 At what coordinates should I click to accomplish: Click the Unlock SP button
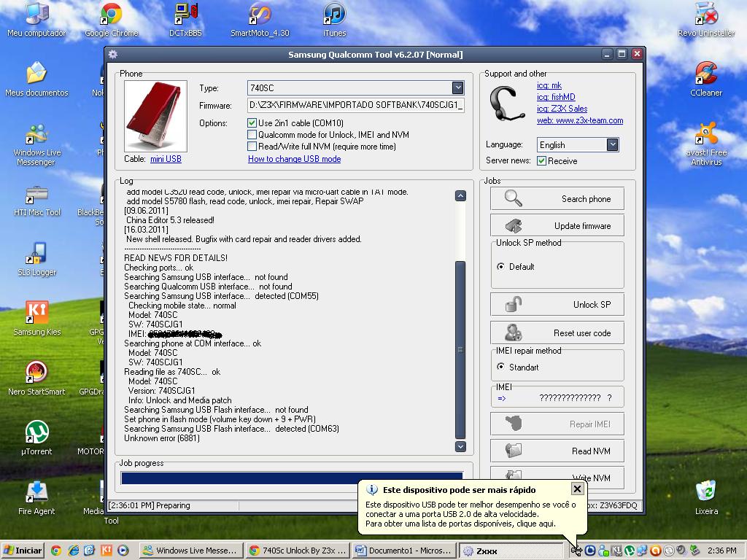(557, 304)
